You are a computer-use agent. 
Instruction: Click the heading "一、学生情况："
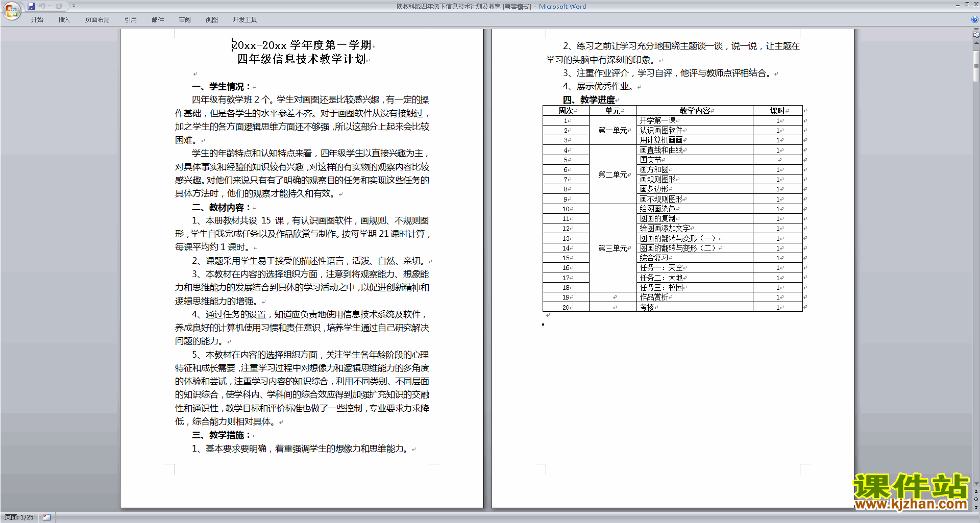point(222,87)
